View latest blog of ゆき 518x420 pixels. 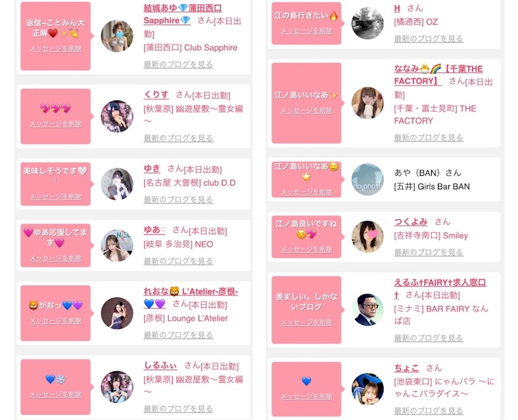coord(178,200)
